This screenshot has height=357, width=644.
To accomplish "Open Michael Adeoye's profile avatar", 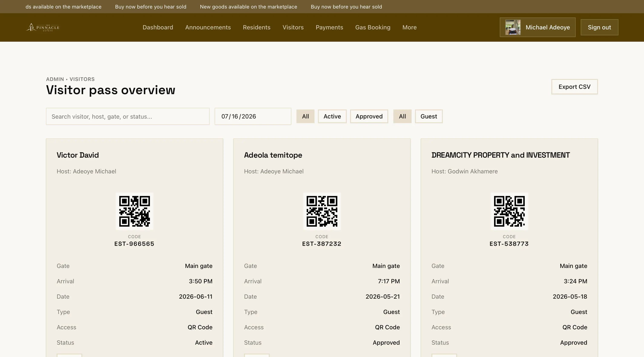I will [513, 27].
